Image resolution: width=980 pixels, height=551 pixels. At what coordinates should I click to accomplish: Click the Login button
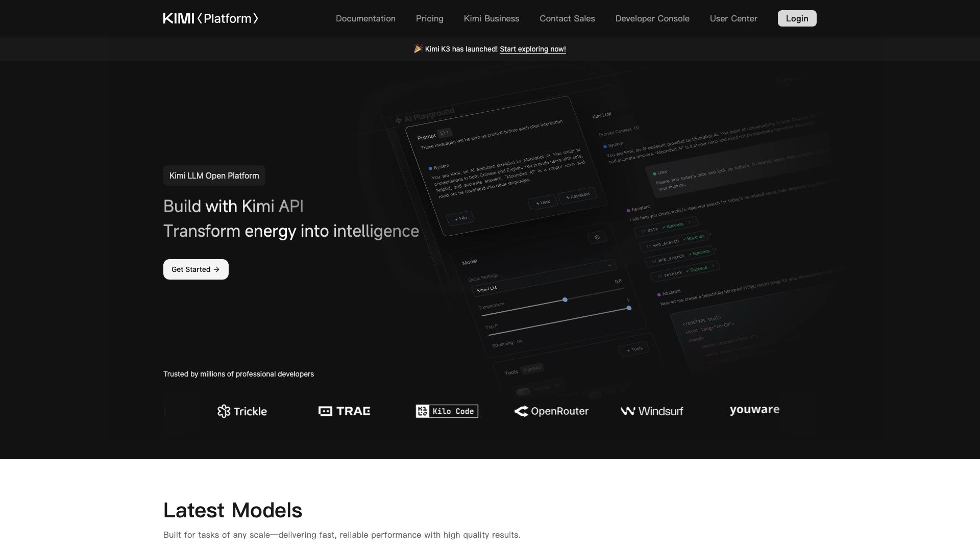797,18
